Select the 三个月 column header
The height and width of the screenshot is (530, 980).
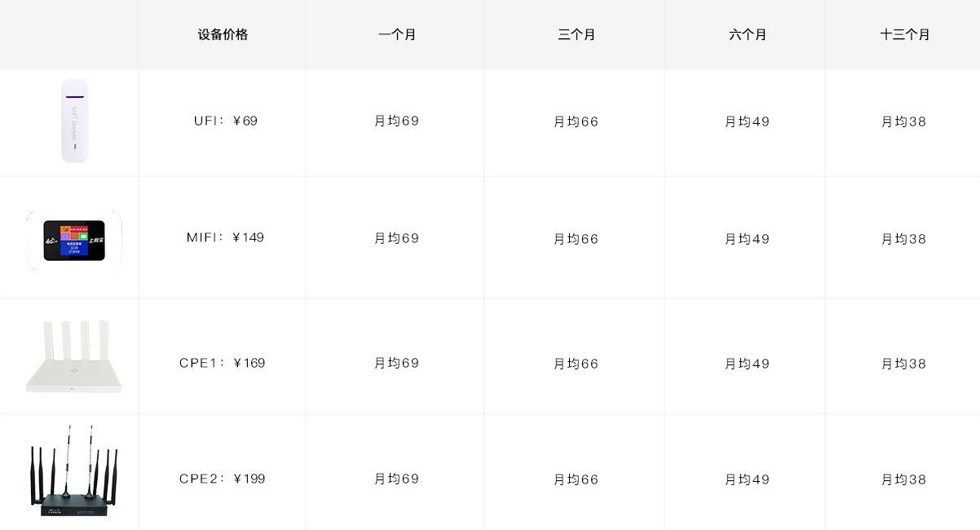coord(576,35)
